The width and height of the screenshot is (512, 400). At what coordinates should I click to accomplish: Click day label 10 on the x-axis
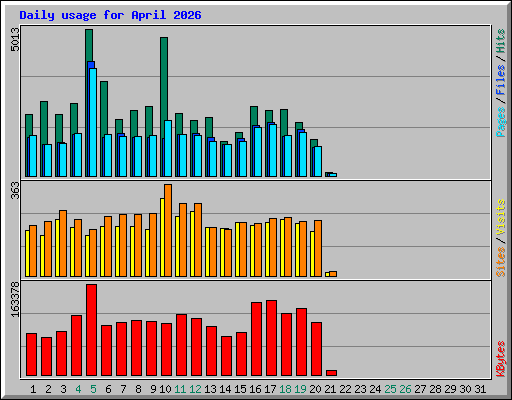(x=165, y=389)
